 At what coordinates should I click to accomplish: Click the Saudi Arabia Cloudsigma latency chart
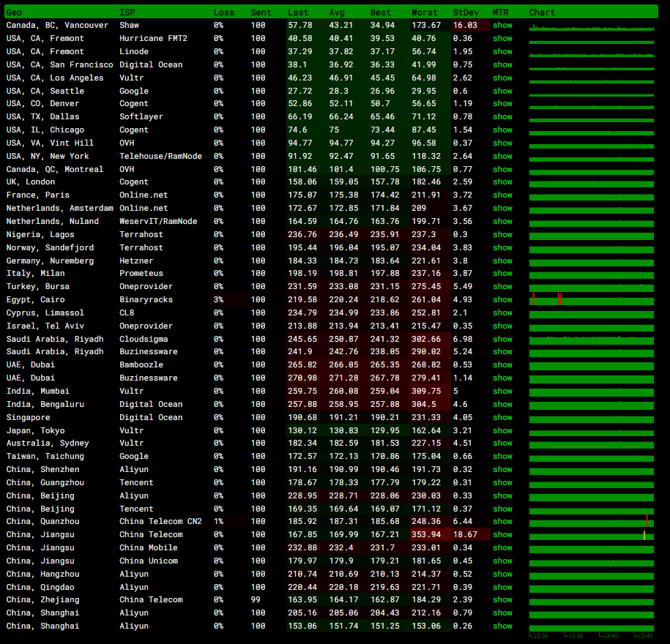pos(592,340)
